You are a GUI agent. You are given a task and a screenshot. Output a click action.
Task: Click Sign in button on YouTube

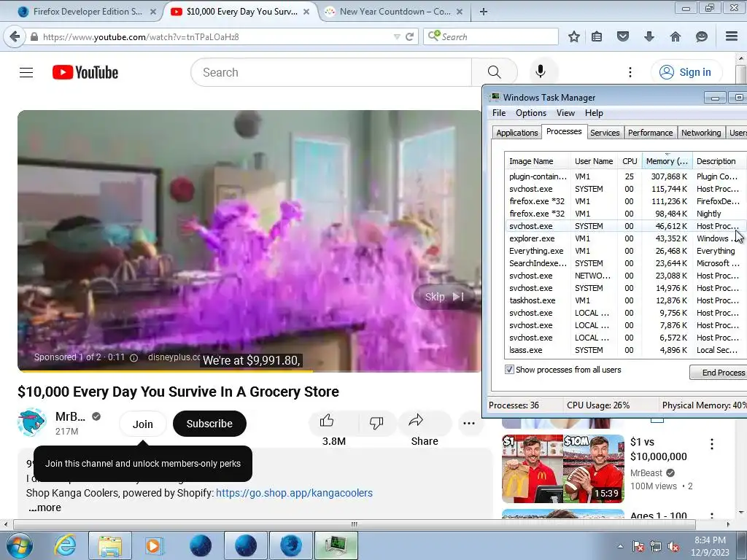[x=686, y=72]
